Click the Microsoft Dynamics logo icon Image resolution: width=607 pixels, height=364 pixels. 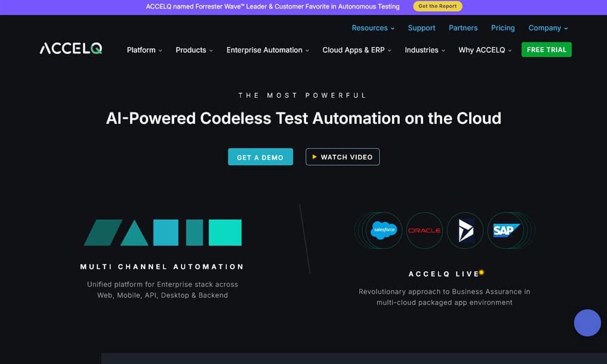[465, 231]
